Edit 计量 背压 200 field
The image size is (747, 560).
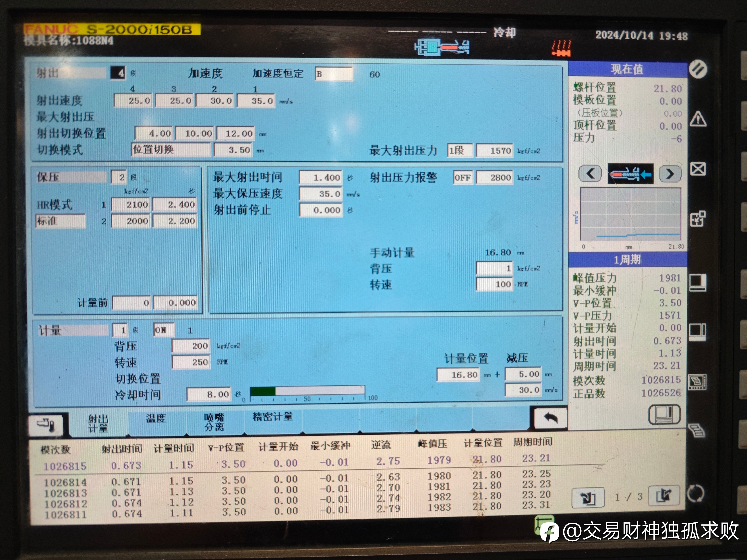[x=191, y=346]
